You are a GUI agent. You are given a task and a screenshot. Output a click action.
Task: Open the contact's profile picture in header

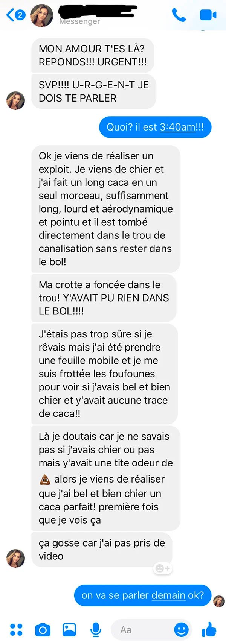(42, 16)
